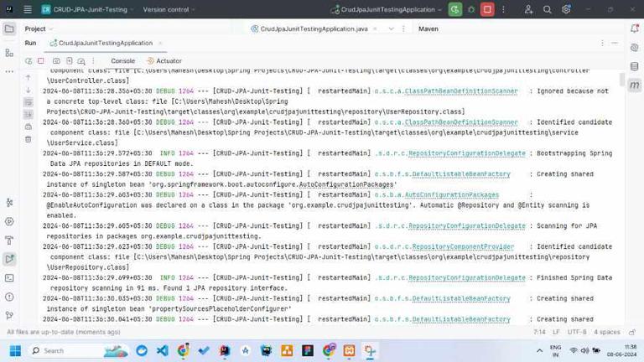The image size is (644, 362).
Task: Open Notifications bell icon
Action: click(x=635, y=28)
